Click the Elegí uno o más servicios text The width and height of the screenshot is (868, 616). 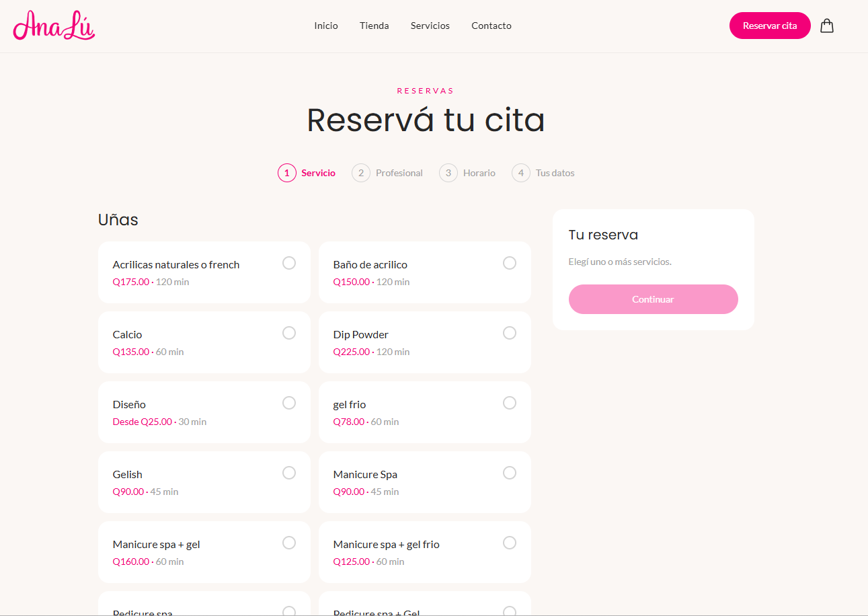(620, 262)
